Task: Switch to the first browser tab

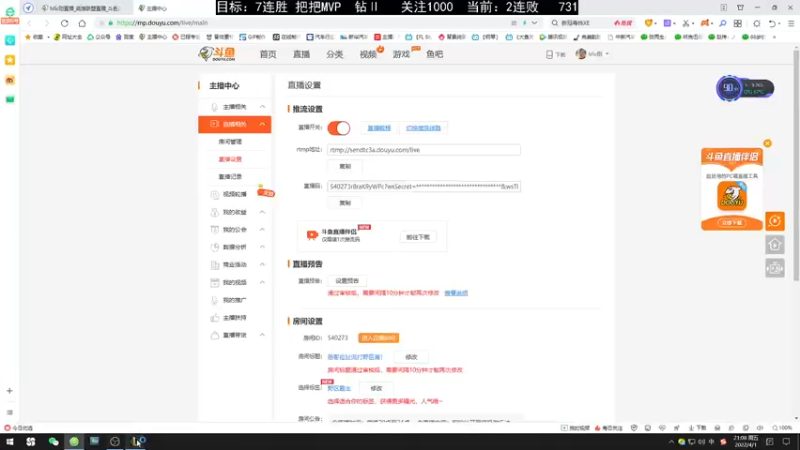Action: click(82, 8)
